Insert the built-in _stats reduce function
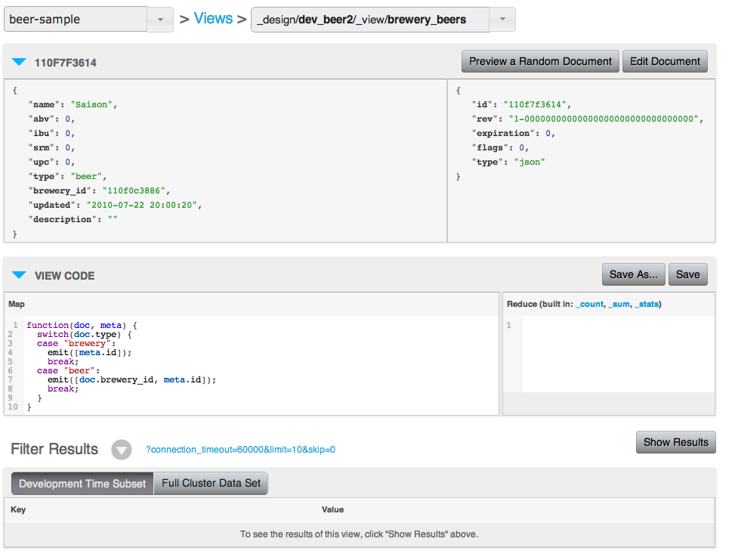 647,304
